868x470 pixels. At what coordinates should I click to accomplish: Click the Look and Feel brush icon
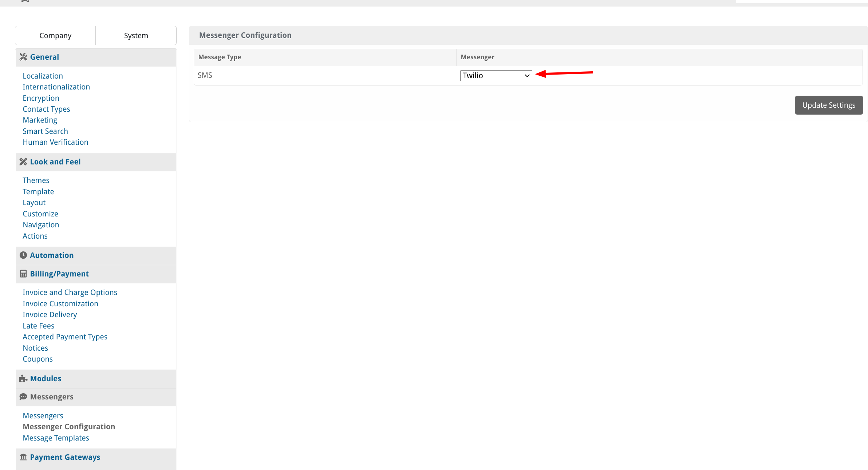(23, 162)
